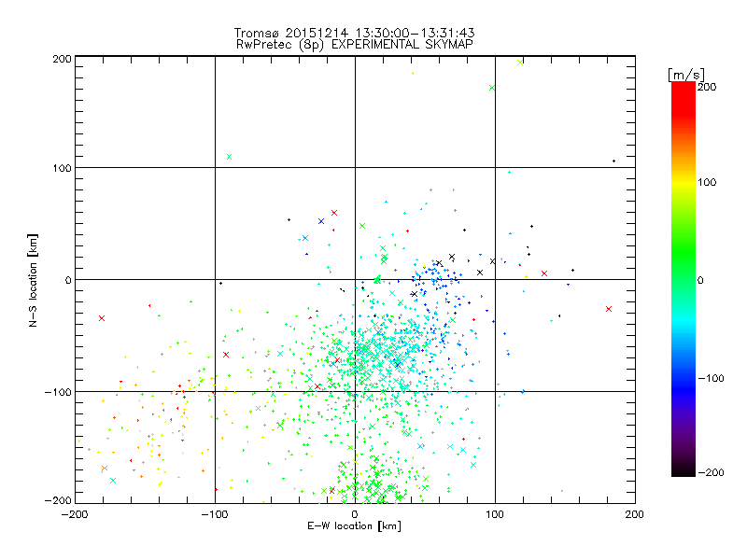747x560 pixels.
Task: Click the colorbar's '-200' bottom label
Action: coord(711,472)
